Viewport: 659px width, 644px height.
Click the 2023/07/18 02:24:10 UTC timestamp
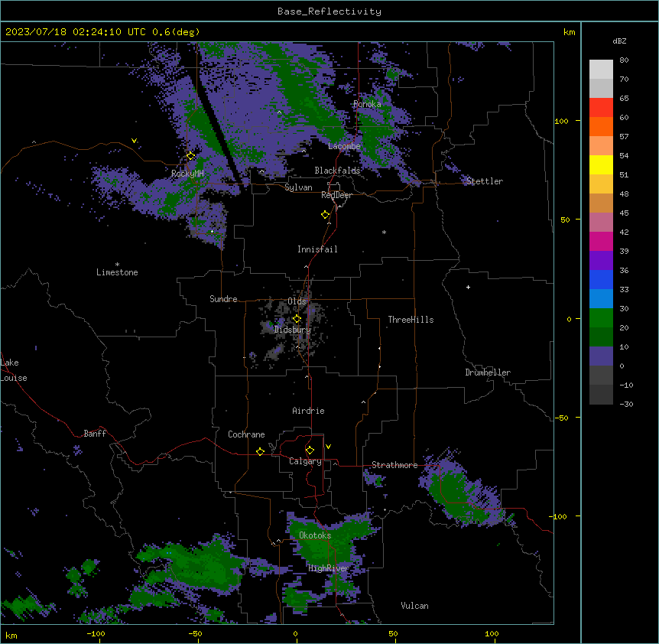click(x=76, y=32)
